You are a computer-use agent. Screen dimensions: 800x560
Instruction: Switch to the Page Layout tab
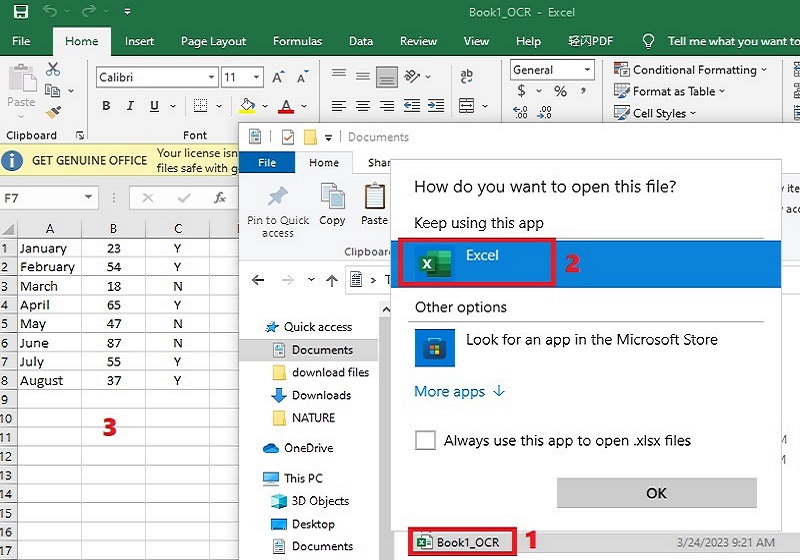213,41
